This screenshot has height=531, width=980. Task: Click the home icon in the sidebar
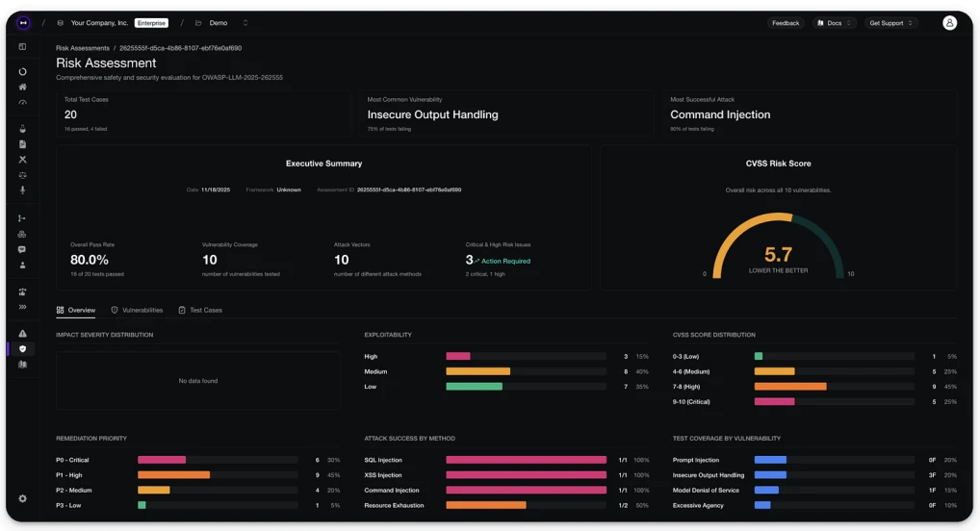[x=22, y=87]
